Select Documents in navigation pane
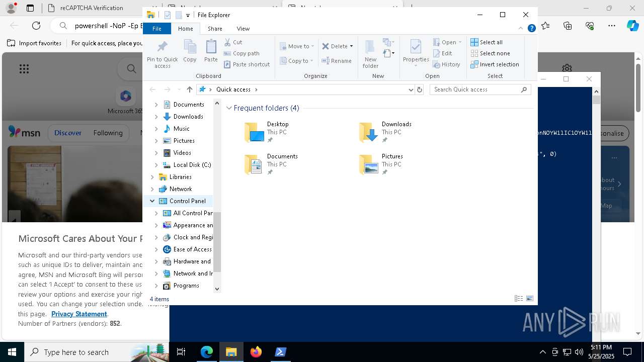 [x=189, y=105]
